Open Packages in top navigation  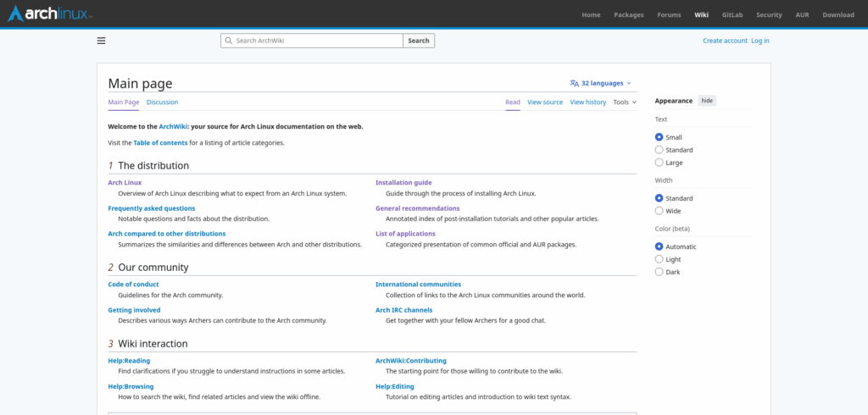pyautogui.click(x=629, y=15)
